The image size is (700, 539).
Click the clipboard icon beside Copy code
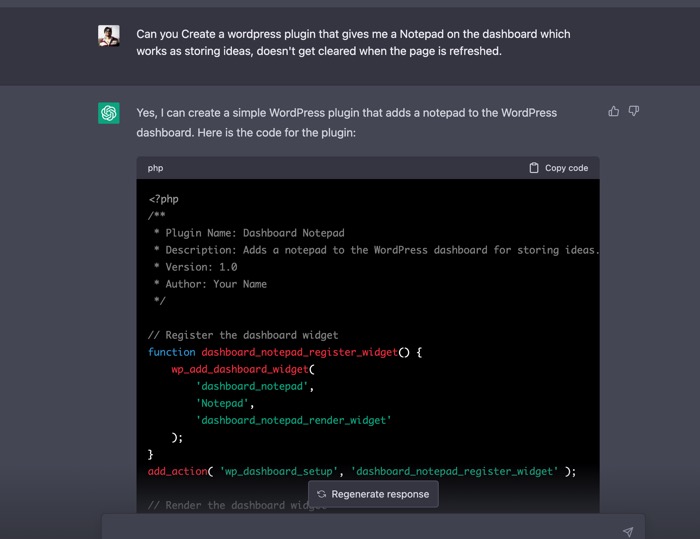tap(534, 168)
